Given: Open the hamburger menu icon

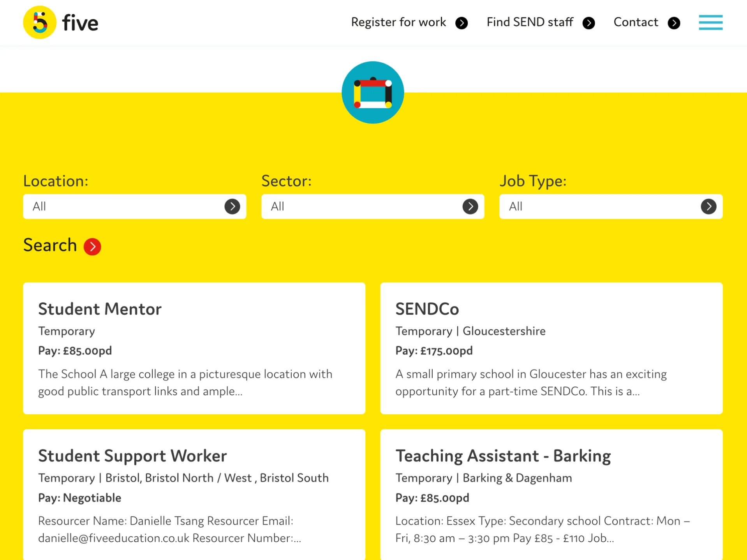Looking at the screenshot, I should pyautogui.click(x=710, y=23).
